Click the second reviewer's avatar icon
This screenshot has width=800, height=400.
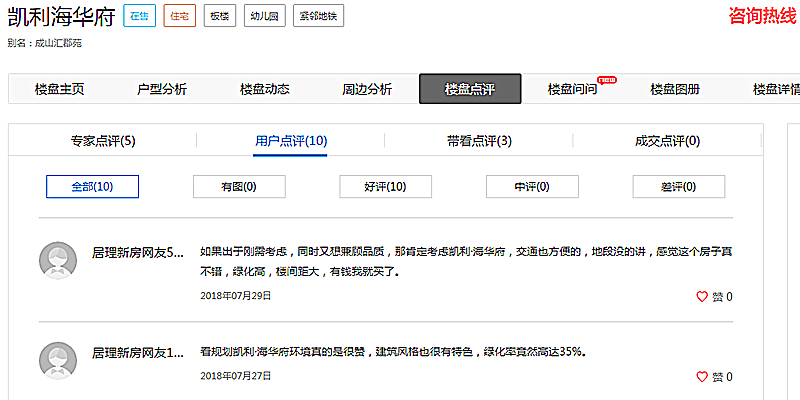point(57,360)
